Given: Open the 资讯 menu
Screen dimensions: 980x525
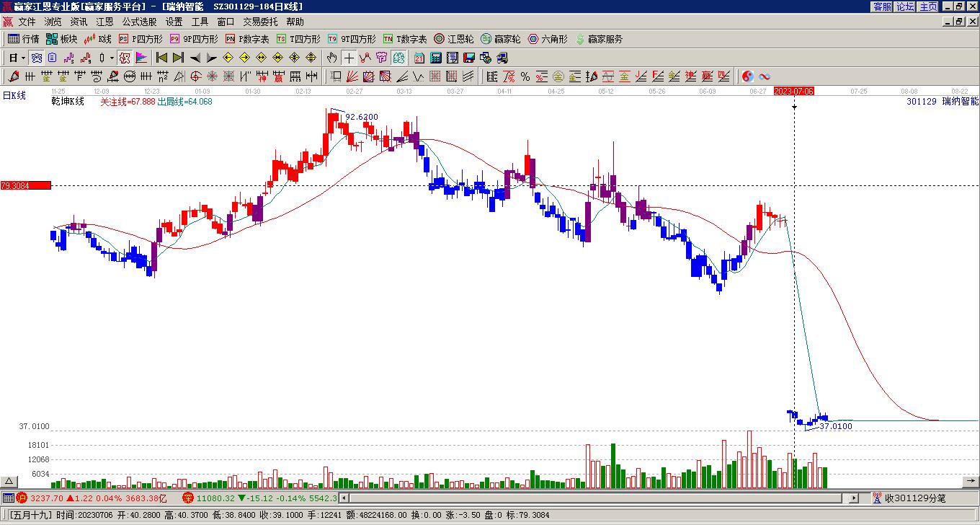Looking at the screenshot, I should [79, 22].
